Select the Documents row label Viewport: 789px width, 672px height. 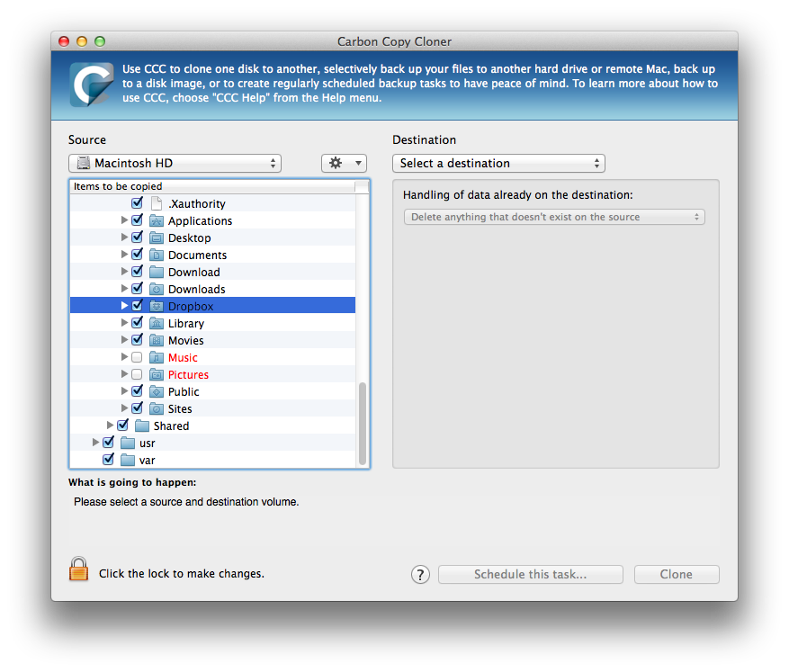tap(197, 255)
